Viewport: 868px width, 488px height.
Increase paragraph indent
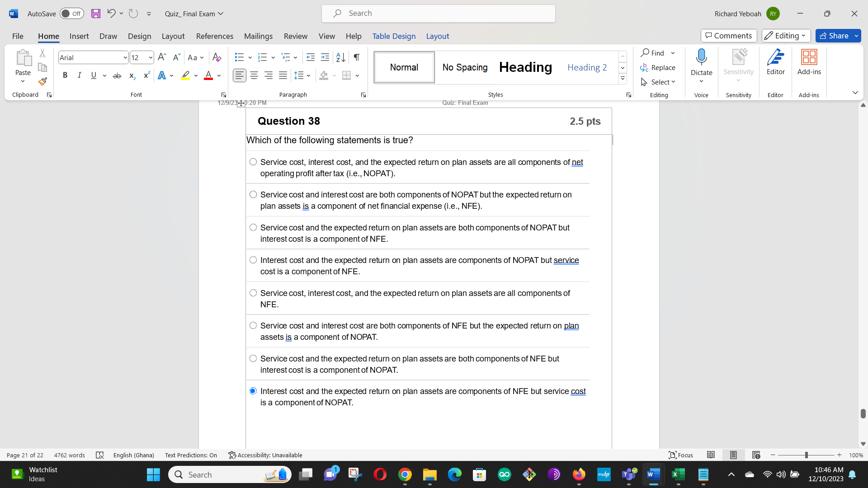pyautogui.click(x=325, y=57)
